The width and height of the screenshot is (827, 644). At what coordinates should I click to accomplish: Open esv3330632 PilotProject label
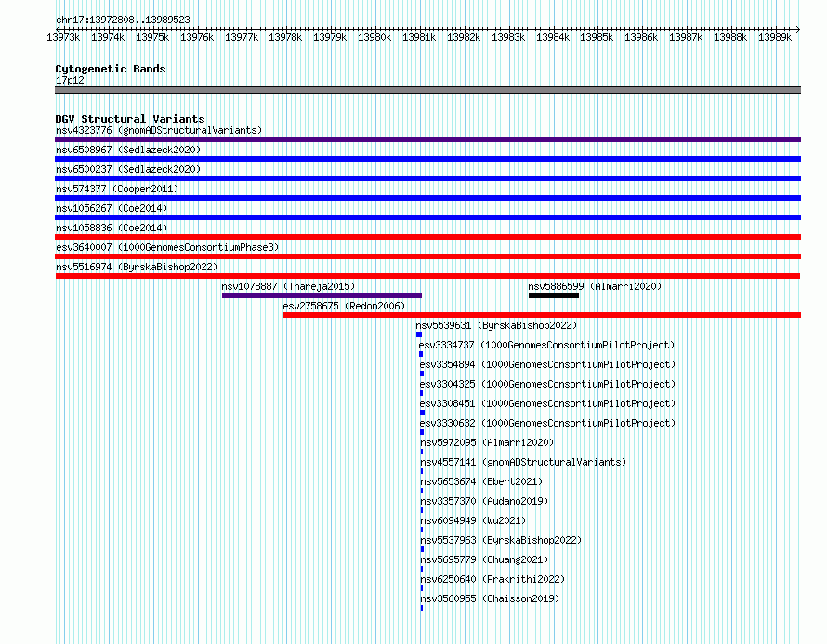point(547,423)
